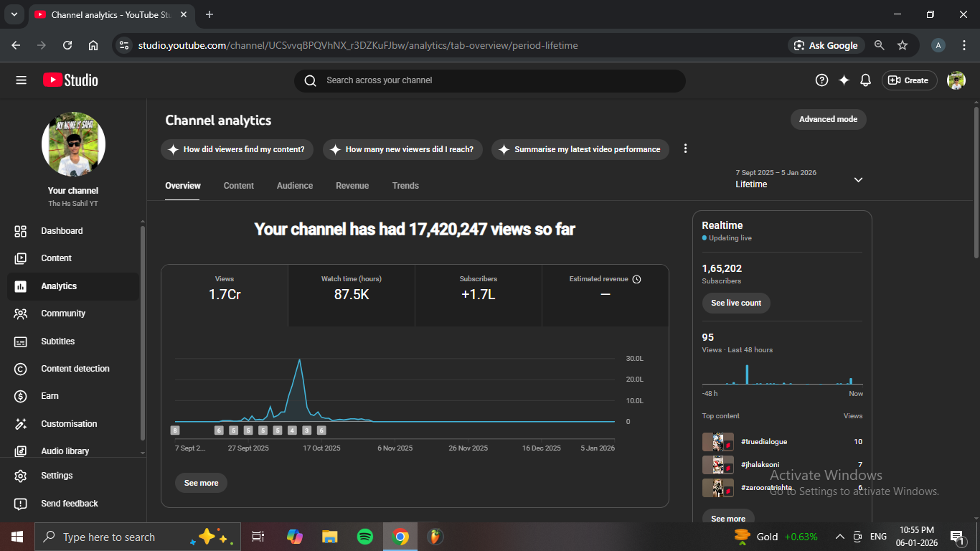
Task: Expand the Lifetime date range dropdown
Action: click(x=858, y=179)
